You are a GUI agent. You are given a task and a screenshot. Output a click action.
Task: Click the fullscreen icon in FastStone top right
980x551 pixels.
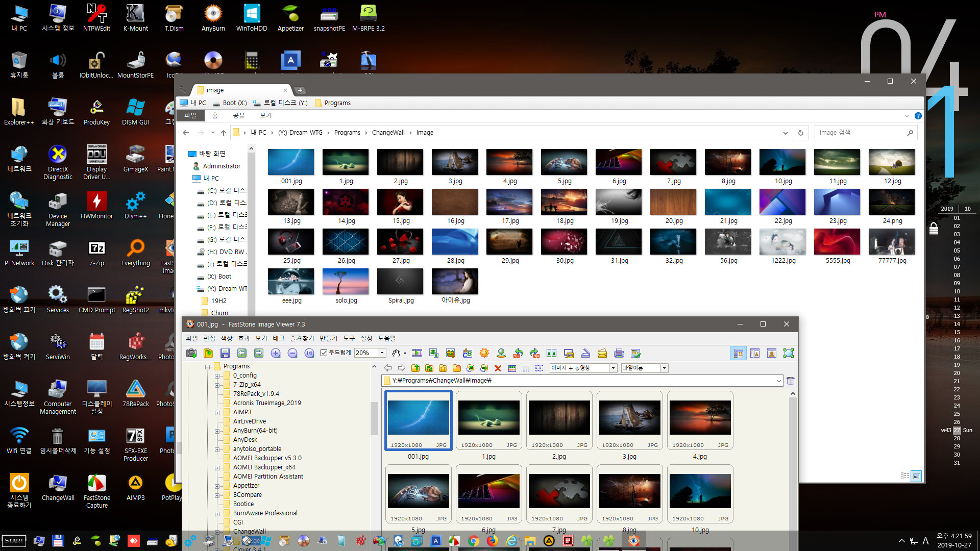pyautogui.click(x=789, y=353)
